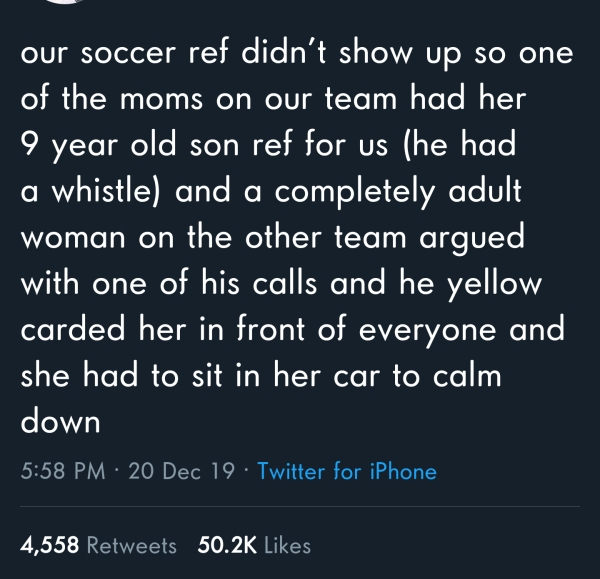Image resolution: width=600 pixels, height=579 pixels.
Task: Click 'carded her' in the tweet text
Action: click(x=103, y=328)
